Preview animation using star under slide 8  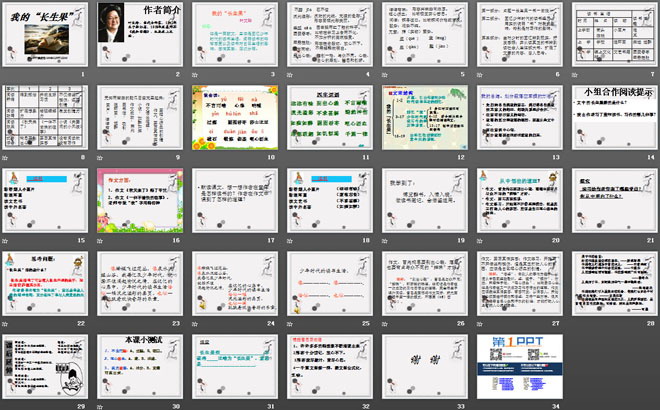tap(5, 156)
